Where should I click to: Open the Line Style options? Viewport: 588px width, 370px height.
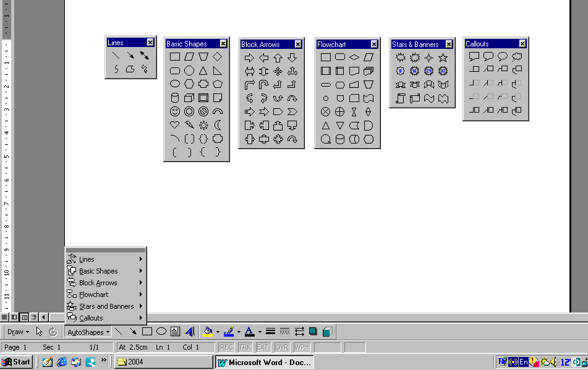click(x=270, y=332)
